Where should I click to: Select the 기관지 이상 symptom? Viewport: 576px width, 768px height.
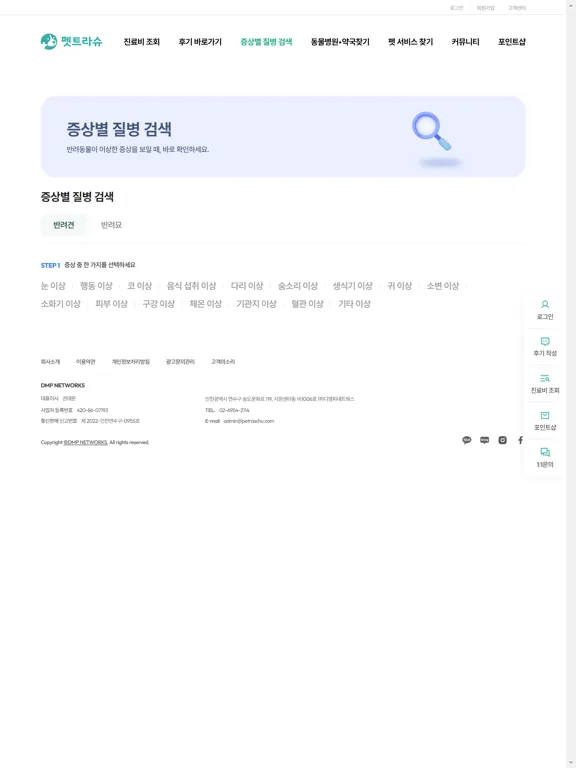coord(257,304)
